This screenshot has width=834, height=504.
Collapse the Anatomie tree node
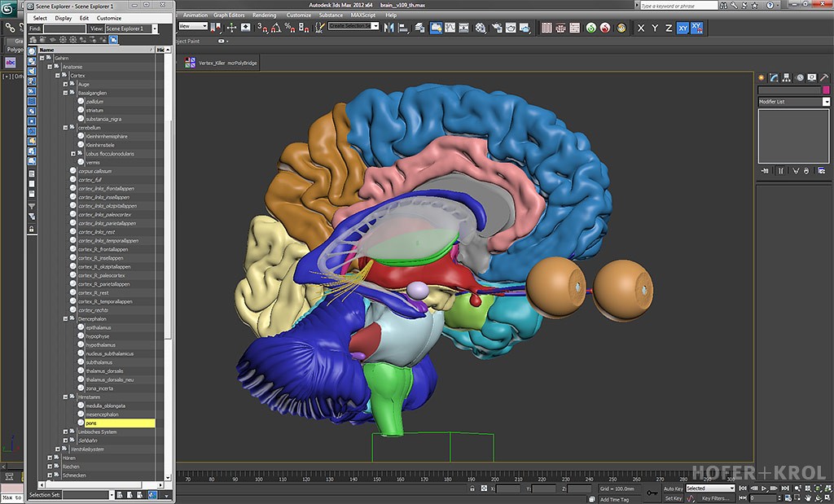click(50, 67)
